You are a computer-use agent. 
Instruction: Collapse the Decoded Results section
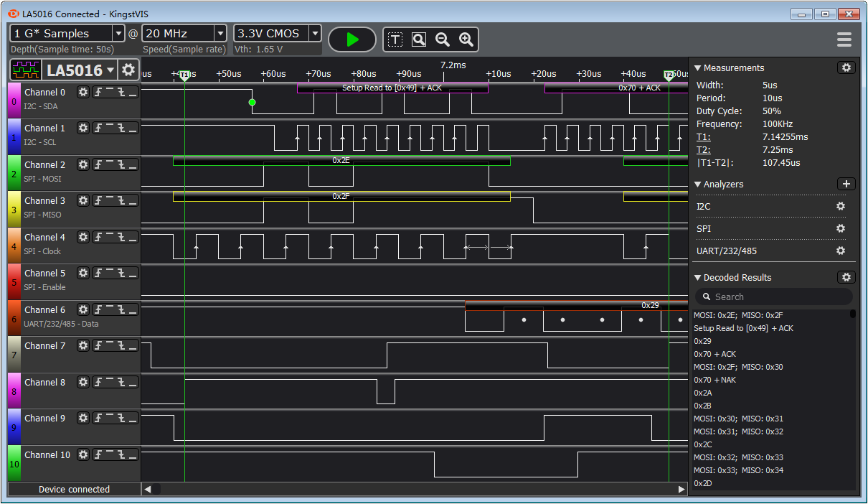point(697,277)
